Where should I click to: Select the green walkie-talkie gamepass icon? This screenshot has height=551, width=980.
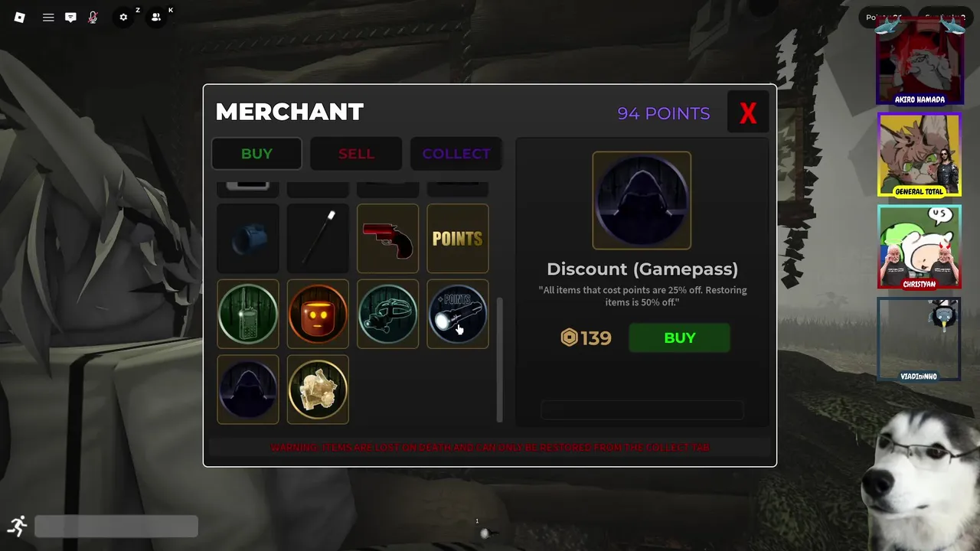tap(248, 314)
